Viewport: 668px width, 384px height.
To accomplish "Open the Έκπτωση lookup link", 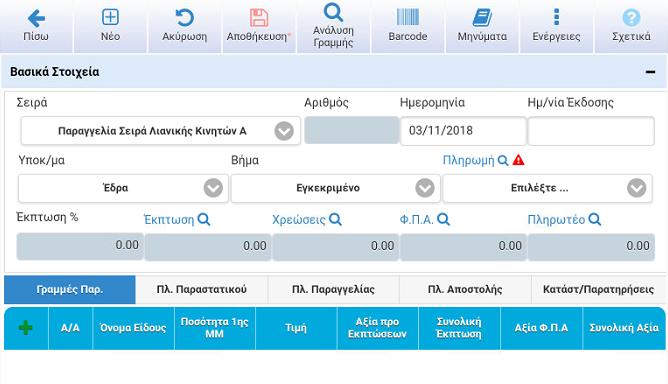I will [x=177, y=219].
